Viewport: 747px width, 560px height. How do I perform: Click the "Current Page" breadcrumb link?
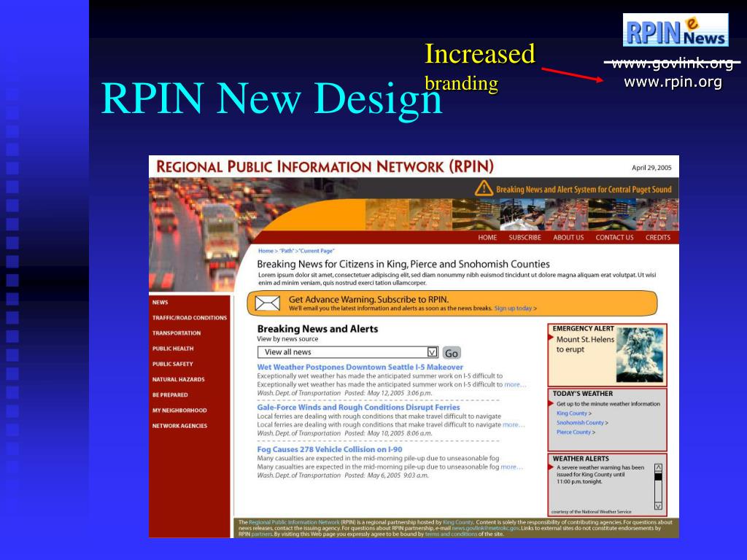pos(317,251)
